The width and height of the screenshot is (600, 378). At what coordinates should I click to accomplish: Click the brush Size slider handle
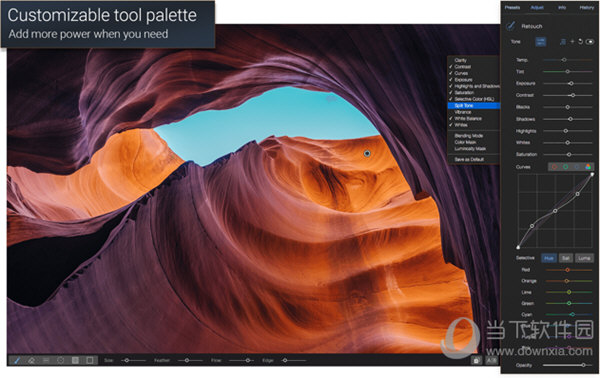(x=127, y=360)
